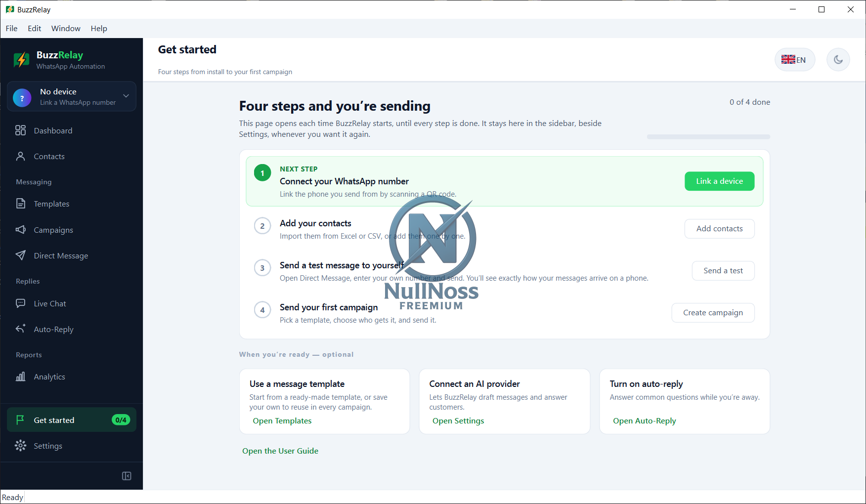Click the Dashboard grid icon in sidebar
Viewport: 866px width, 504px height.
pyautogui.click(x=20, y=130)
